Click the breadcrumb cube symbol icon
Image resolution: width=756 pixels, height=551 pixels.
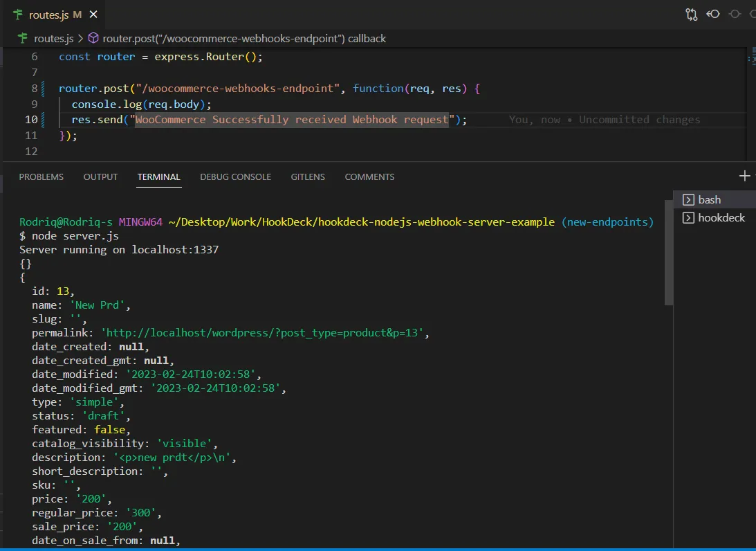point(93,38)
